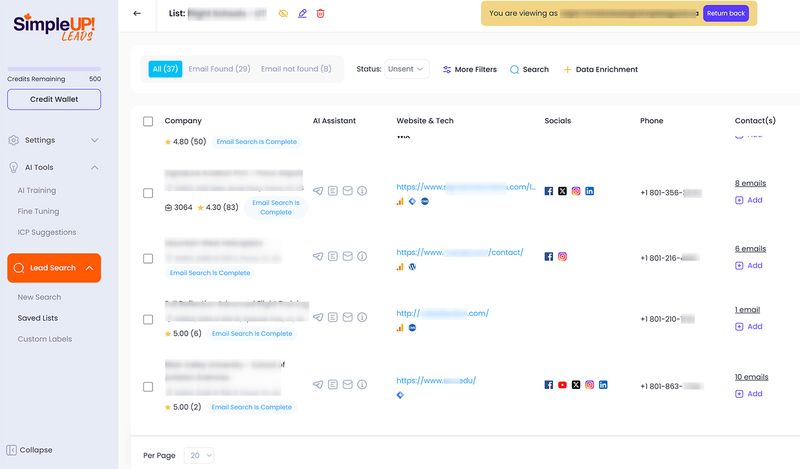Collapse the AI Tools section
The height and width of the screenshot is (469, 800).
pyautogui.click(x=54, y=167)
